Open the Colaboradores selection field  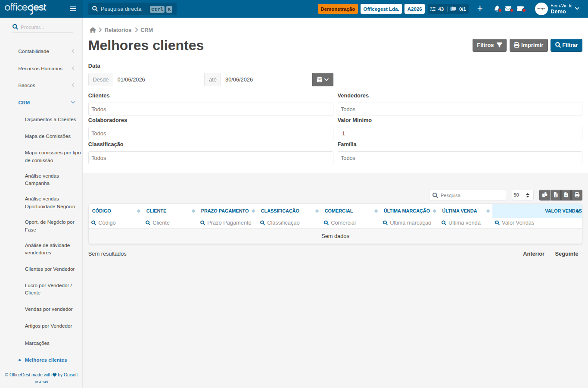211,133
